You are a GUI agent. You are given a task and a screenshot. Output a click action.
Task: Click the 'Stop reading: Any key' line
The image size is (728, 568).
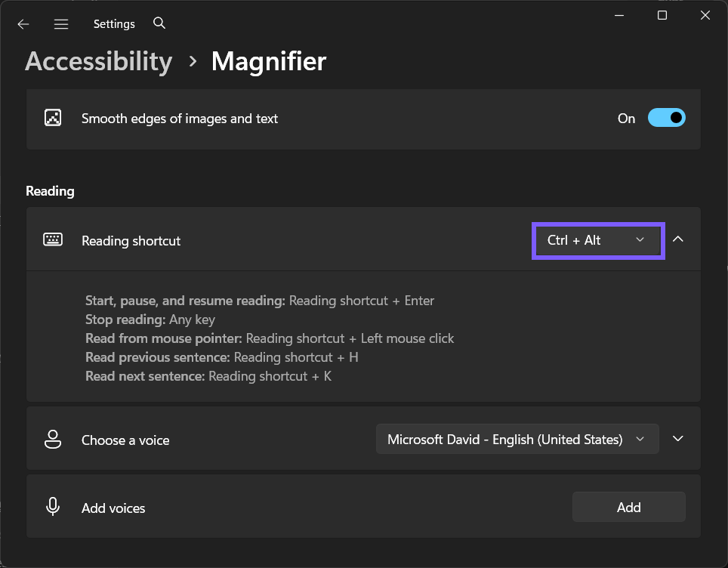[x=150, y=319]
